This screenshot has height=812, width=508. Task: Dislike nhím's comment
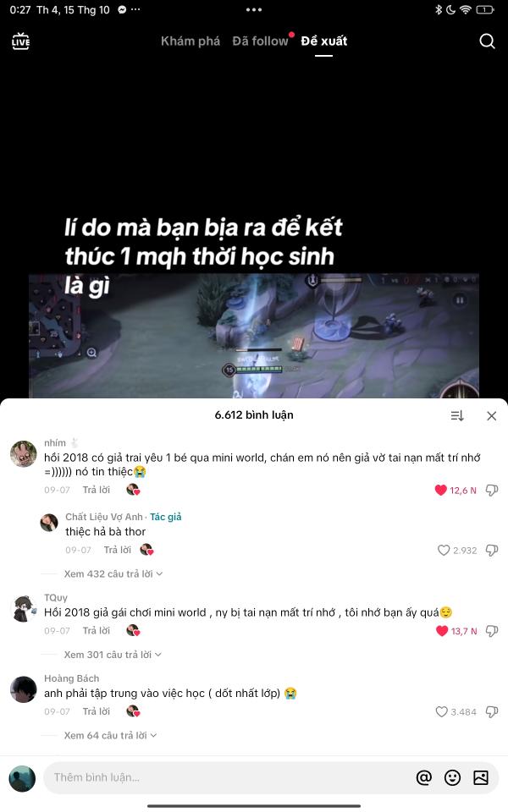point(491,490)
